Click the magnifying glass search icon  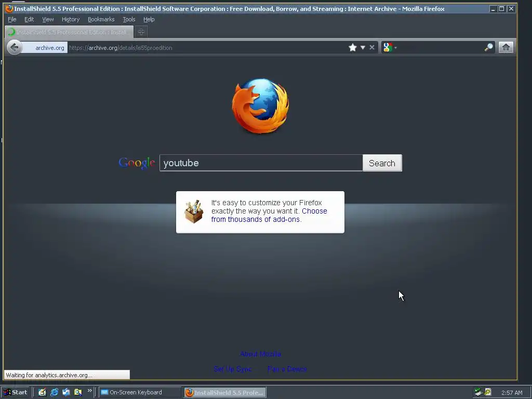click(488, 47)
